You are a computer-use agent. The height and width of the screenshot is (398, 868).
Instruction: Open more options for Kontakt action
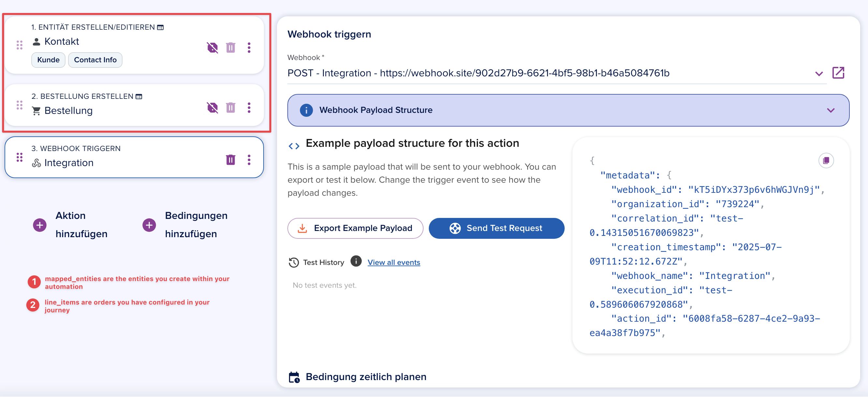(x=249, y=48)
